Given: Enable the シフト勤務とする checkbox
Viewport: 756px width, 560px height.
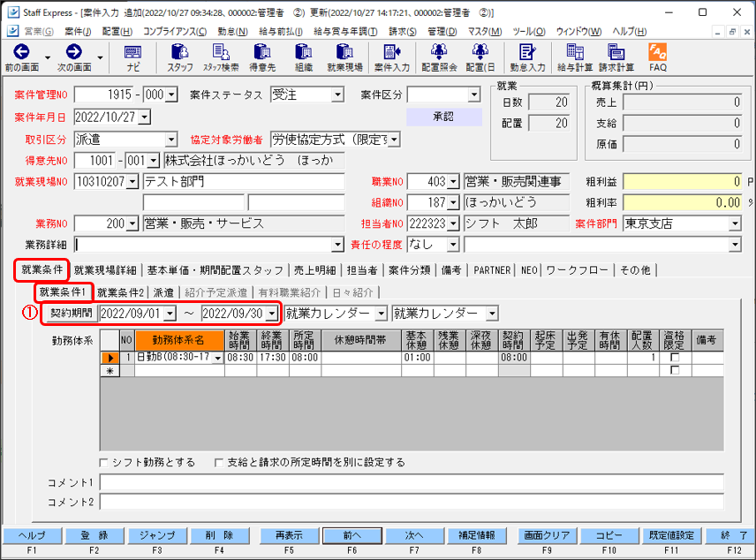Looking at the screenshot, I should [105, 462].
